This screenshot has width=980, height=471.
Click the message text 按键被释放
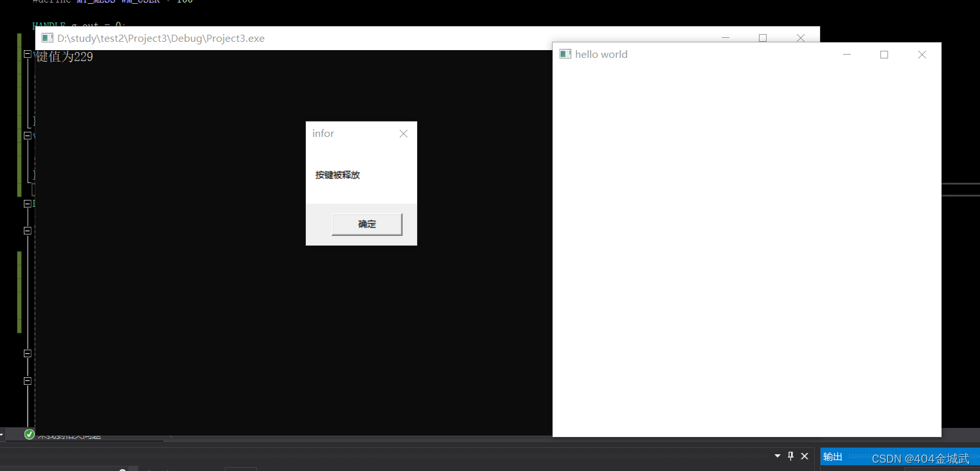(338, 175)
